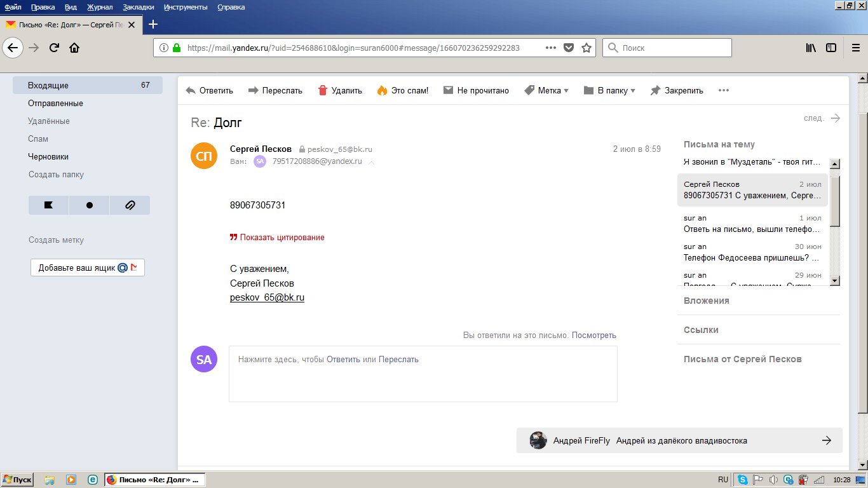Open the Удалённые folder
Screen dimensions: 868x488
click(x=49, y=121)
